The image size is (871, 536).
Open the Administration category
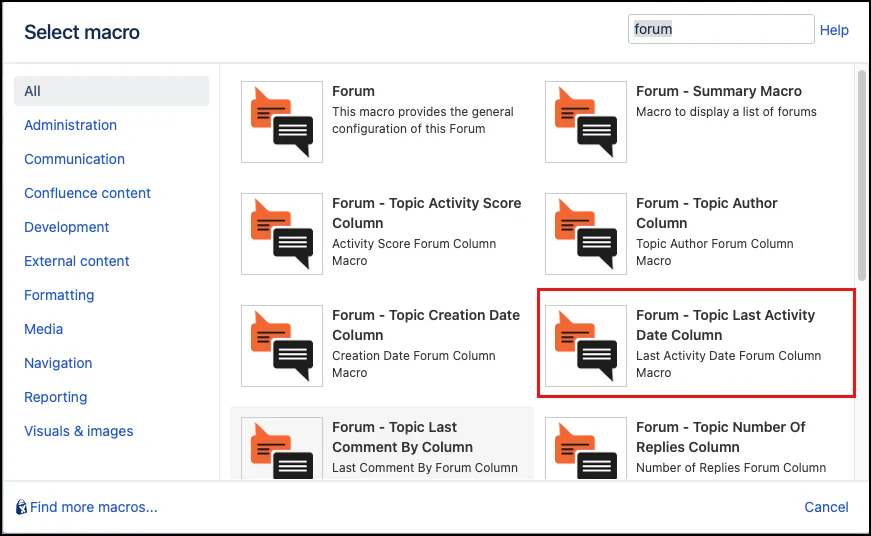tap(71, 125)
